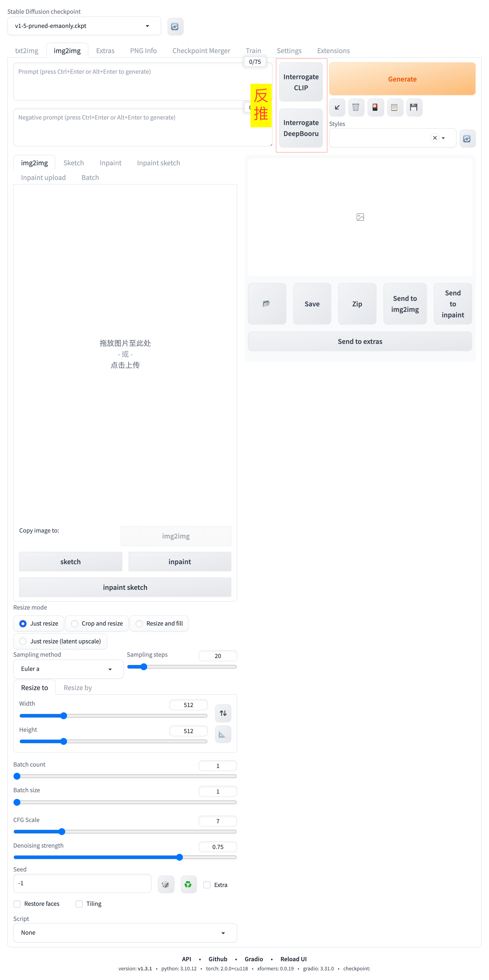Enable the Restore faces checkbox
Viewport: 489px width, 980px height.
point(17,904)
